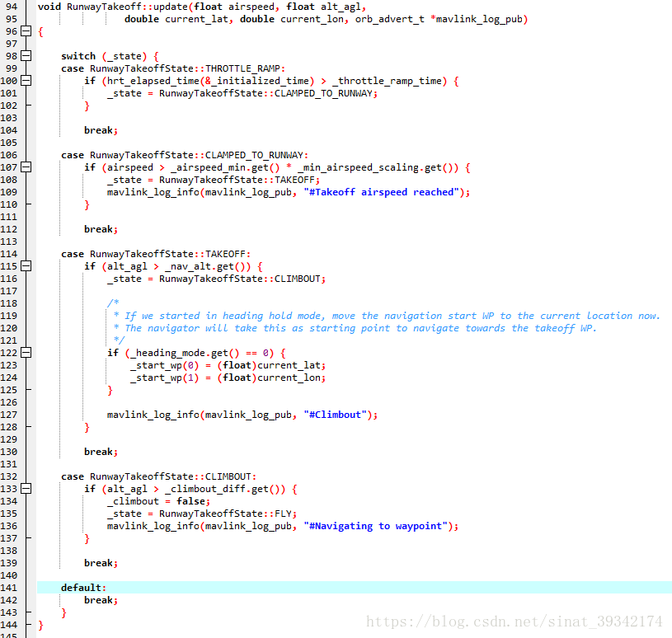Collapse the if block fold at line 100

(26, 81)
